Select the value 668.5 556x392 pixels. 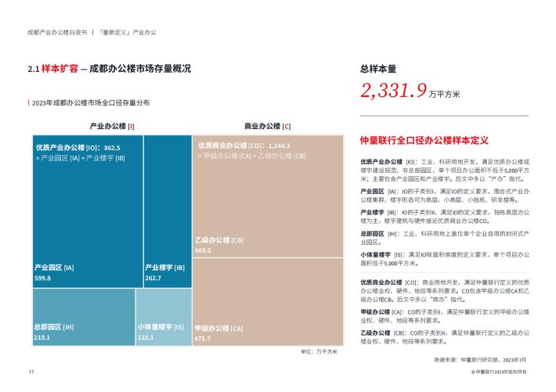pos(203,250)
